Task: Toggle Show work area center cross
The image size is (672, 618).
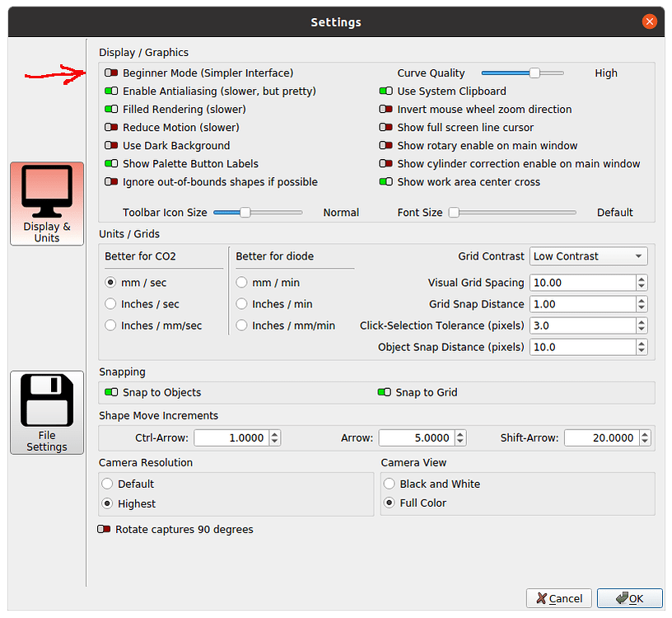Action: pos(385,182)
